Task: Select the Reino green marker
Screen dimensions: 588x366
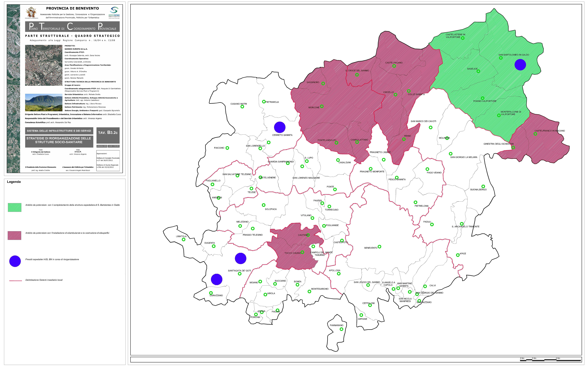Action: 404,139
